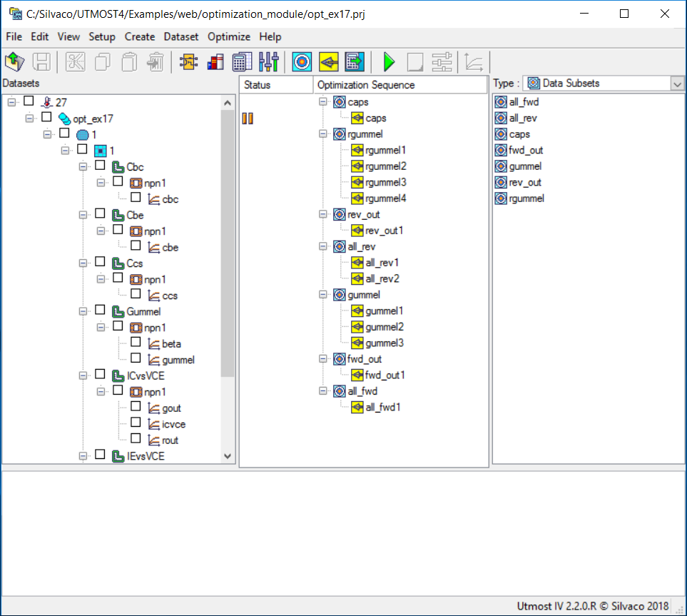The height and width of the screenshot is (616, 687).
Task: Click the plot graph toolbar icon
Action: point(474,62)
